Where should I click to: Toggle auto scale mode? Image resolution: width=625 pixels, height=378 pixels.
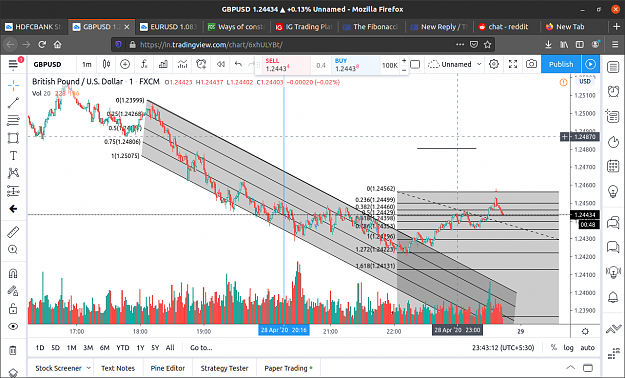coord(588,348)
